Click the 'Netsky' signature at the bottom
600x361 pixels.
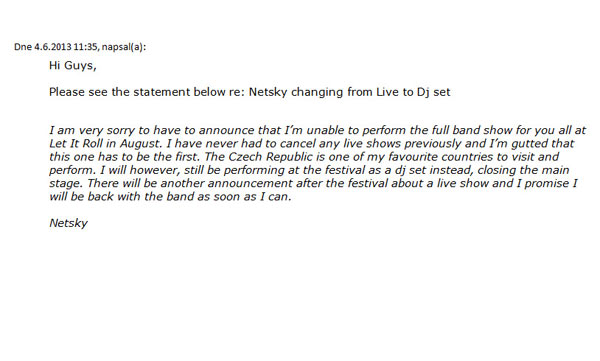pyautogui.click(x=68, y=223)
